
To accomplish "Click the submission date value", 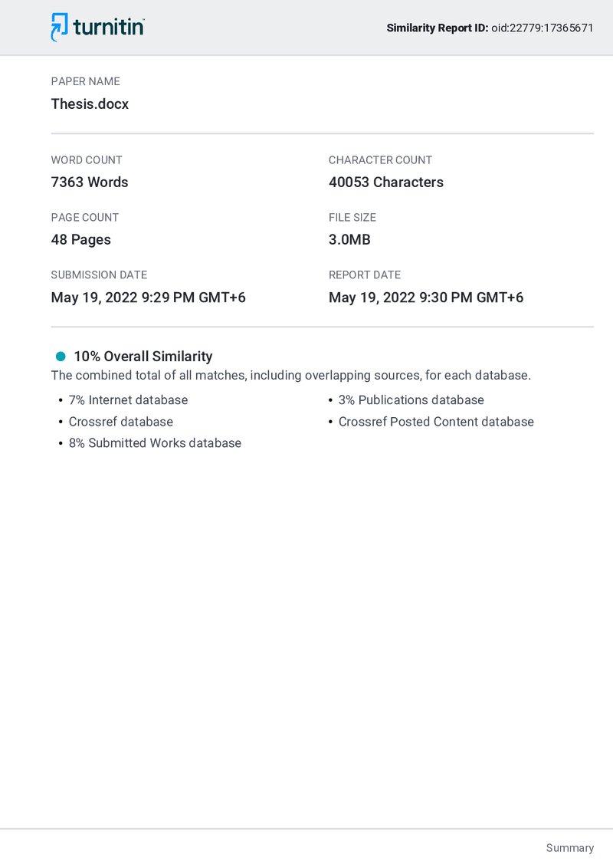I will tap(149, 298).
